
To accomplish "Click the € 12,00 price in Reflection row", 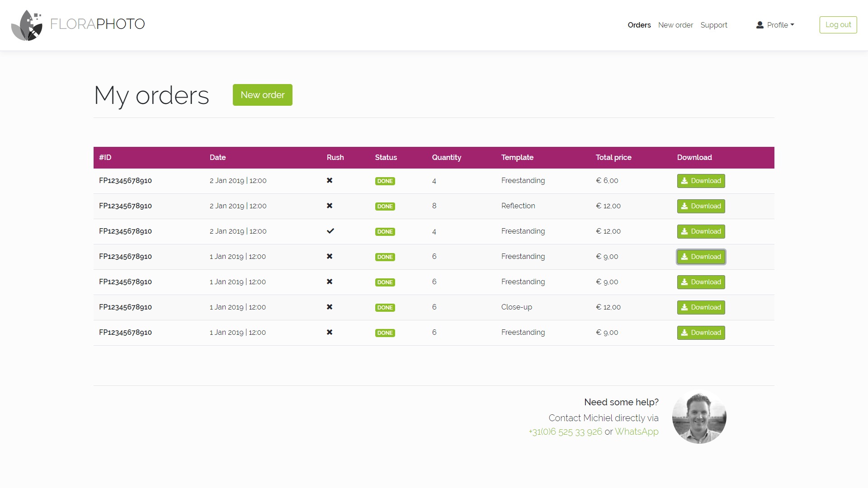I will click(608, 206).
